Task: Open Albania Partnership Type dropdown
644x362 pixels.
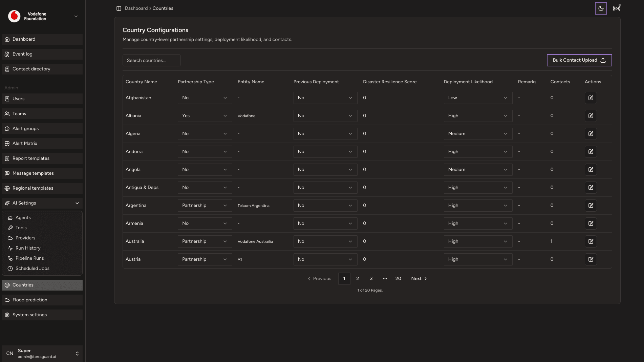Action: click(x=205, y=116)
